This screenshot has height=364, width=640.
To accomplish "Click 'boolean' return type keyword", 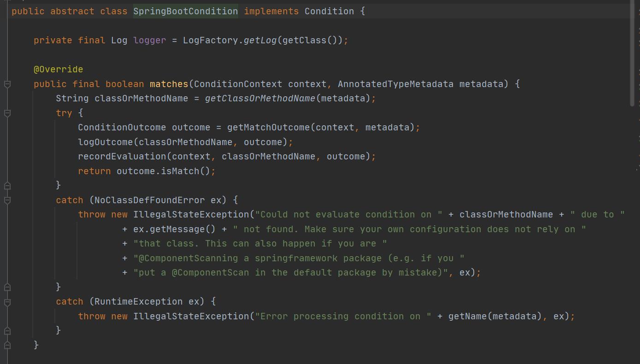I will [125, 84].
